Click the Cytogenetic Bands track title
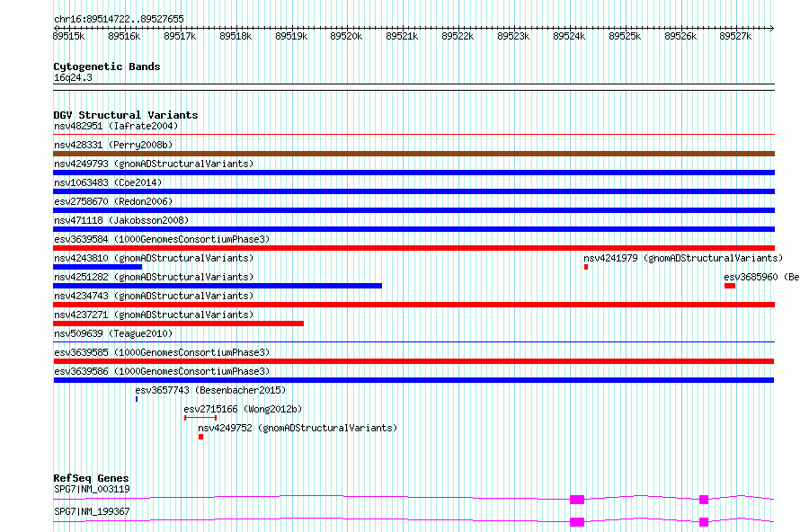Viewport: 800px width, 532px height. point(107,66)
